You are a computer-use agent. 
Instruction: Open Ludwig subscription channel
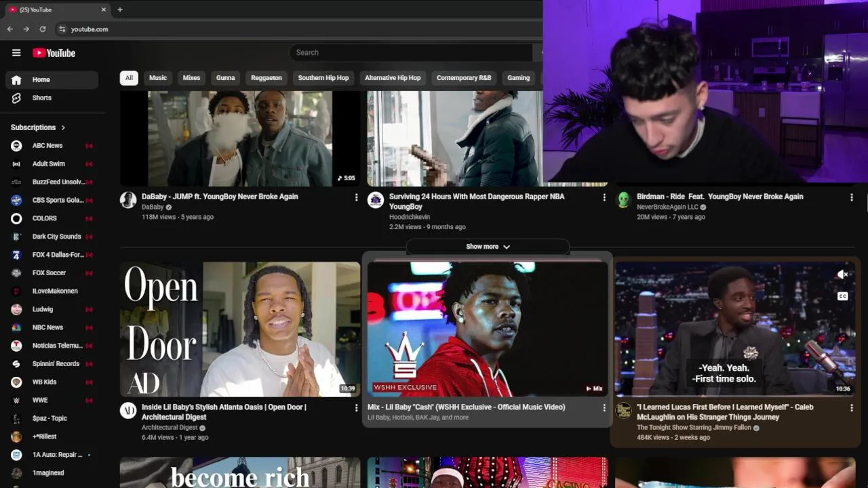52,309
